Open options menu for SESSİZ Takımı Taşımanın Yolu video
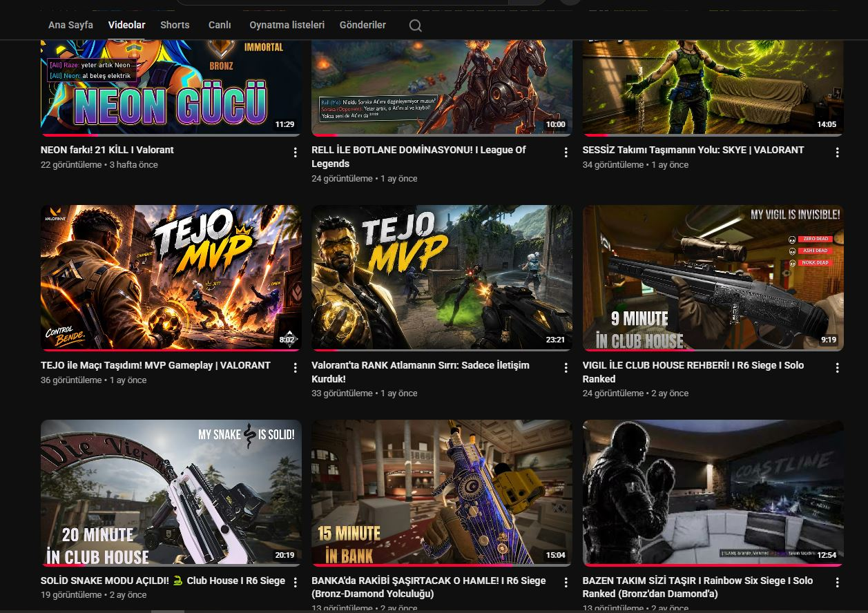The height and width of the screenshot is (613, 868). point(837,153)
